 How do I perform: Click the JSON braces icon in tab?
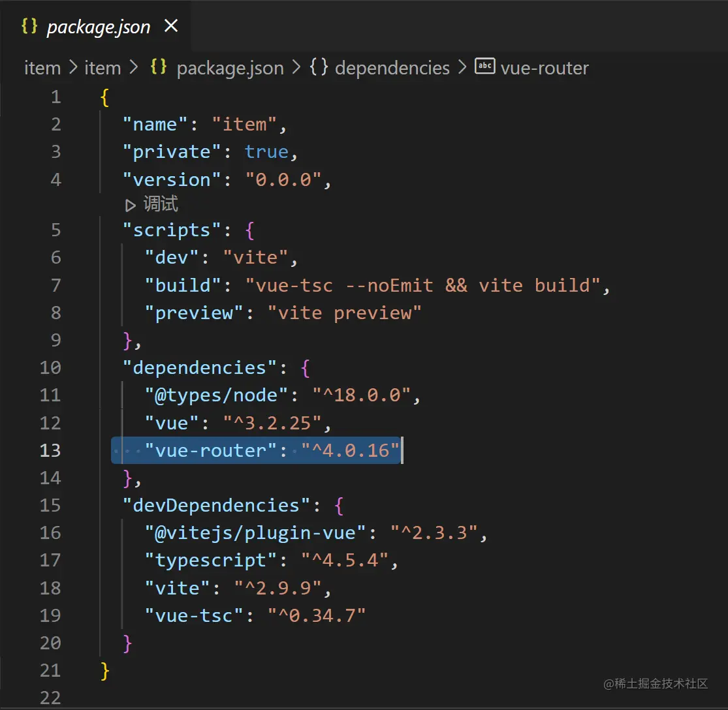(29, 26)
